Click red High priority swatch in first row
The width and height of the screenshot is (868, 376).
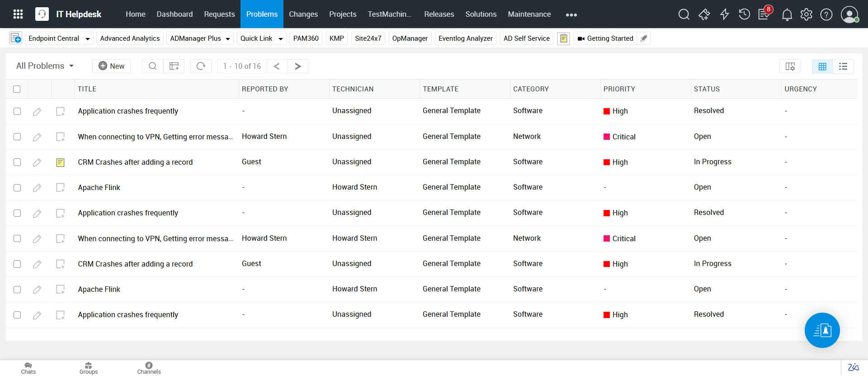(607, 111)
